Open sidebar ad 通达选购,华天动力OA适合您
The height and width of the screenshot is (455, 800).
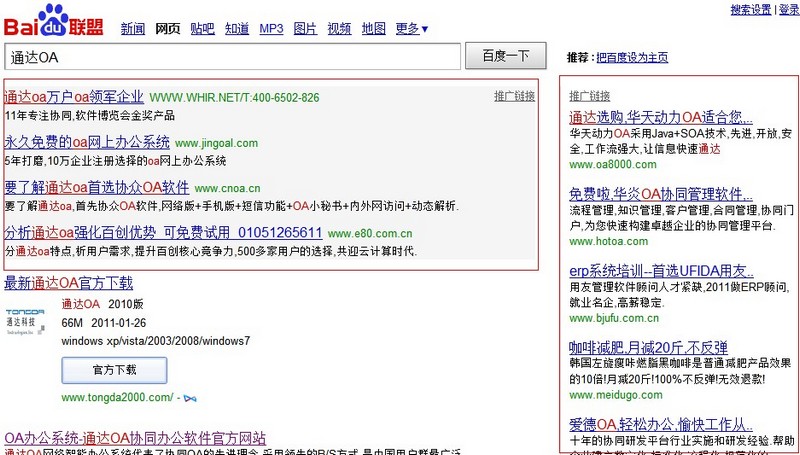pyautogui.click(x=661, y=117)
